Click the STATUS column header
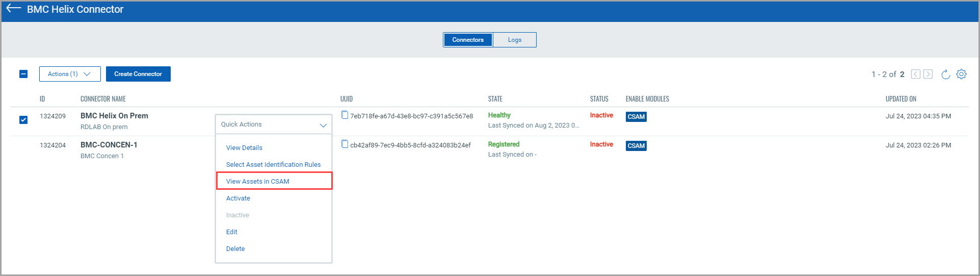 tap(599, 99)
